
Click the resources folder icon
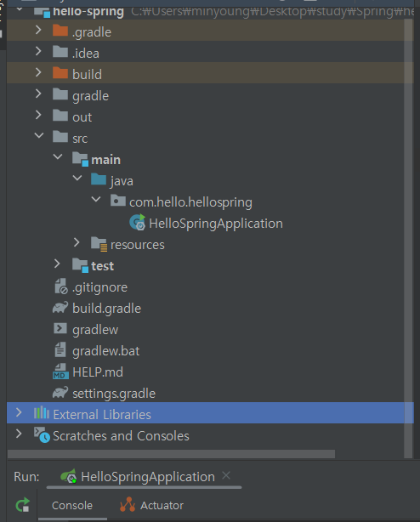(x=99, y=244)
